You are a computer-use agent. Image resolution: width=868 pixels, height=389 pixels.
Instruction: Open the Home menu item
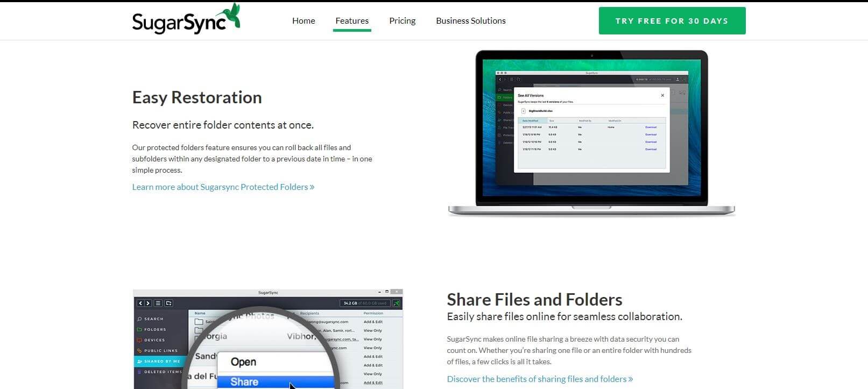click(304, 21)
